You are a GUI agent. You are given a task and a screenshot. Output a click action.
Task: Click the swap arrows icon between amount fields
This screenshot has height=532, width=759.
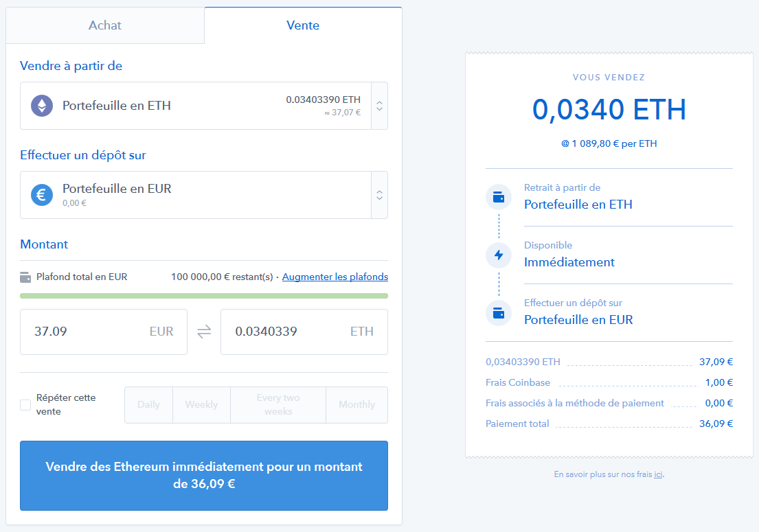[x=204, y=332]
